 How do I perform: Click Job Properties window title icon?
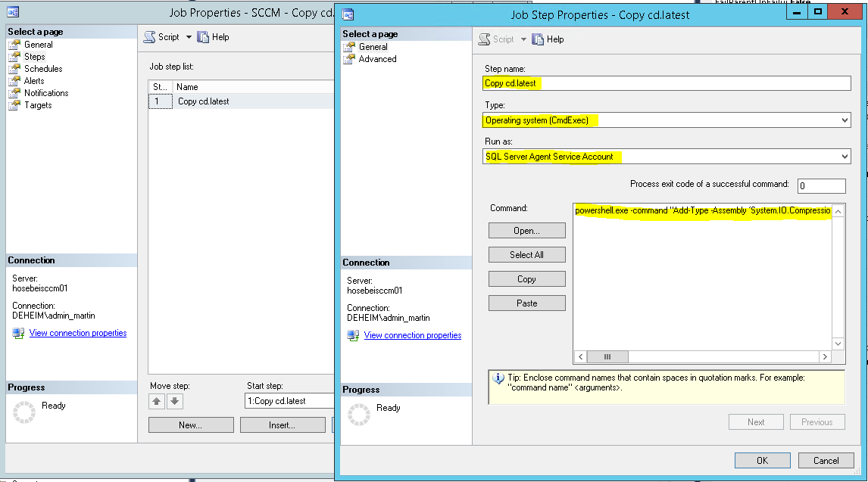point(13,12)
